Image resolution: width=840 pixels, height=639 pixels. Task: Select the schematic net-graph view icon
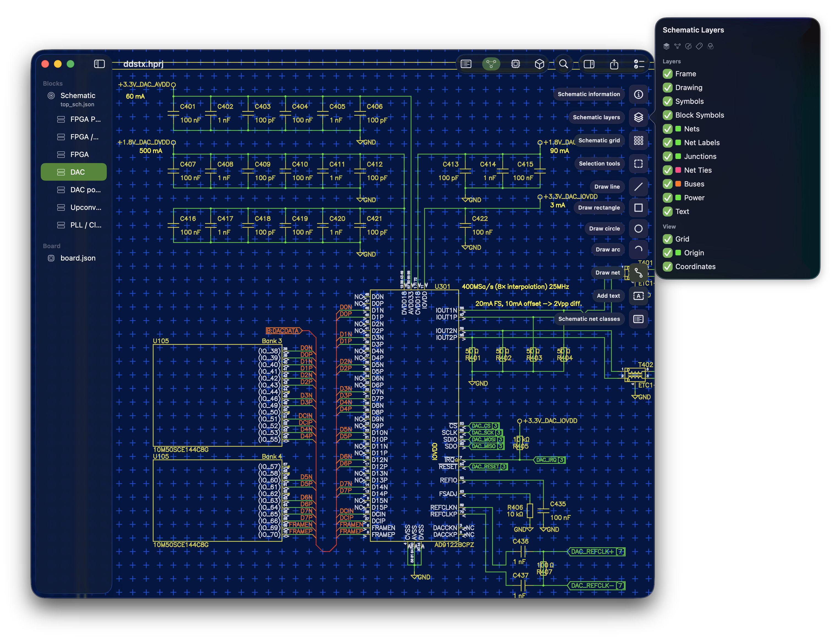click(x=491, y=64)
